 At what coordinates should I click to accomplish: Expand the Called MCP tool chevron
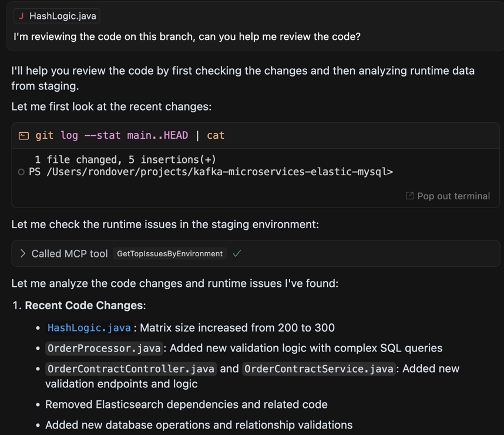click(23, 253)
